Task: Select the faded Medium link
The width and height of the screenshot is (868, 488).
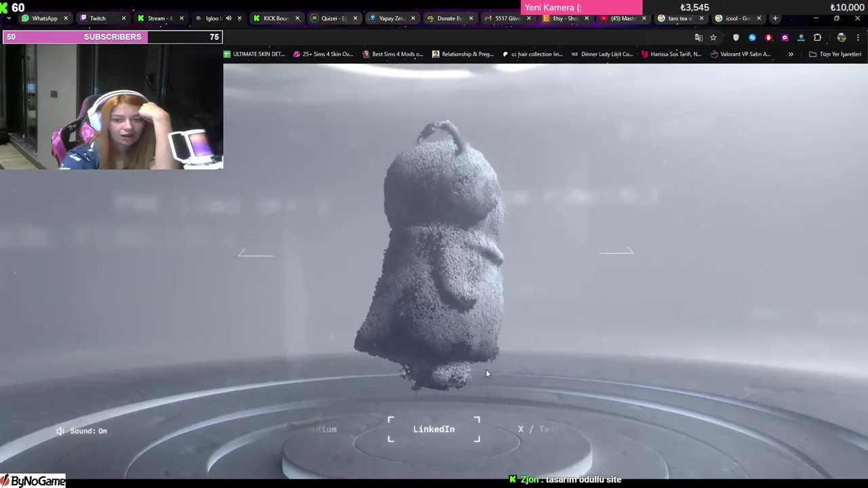Action: coord(325,429)
